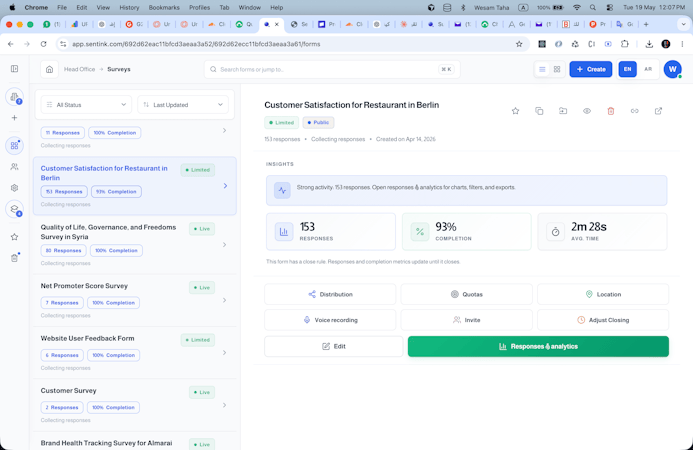
Task: Open Chrome extensions puzzle icon
Action: [x=624, y=44]
